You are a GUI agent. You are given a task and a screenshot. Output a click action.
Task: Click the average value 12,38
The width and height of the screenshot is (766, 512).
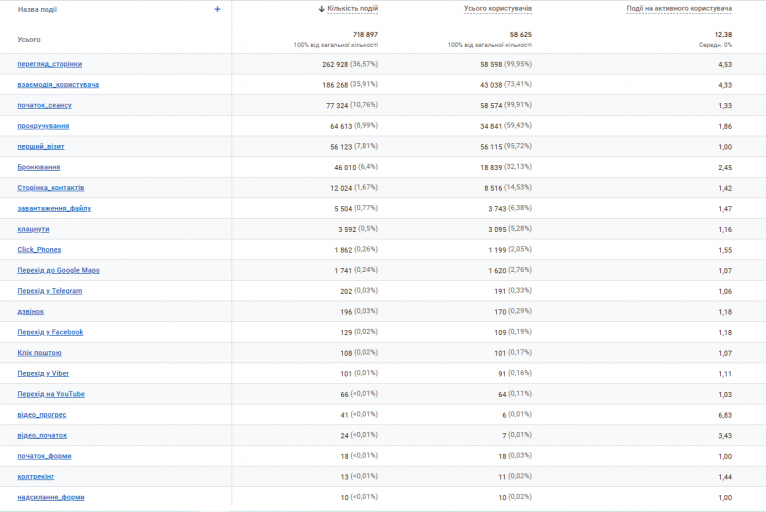coord(723,34)
